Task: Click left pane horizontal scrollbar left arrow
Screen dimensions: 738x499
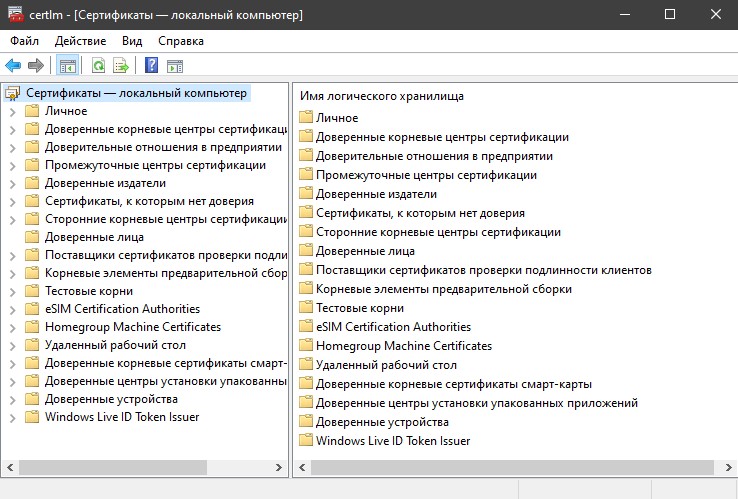Action: click(x=10, y=467)
